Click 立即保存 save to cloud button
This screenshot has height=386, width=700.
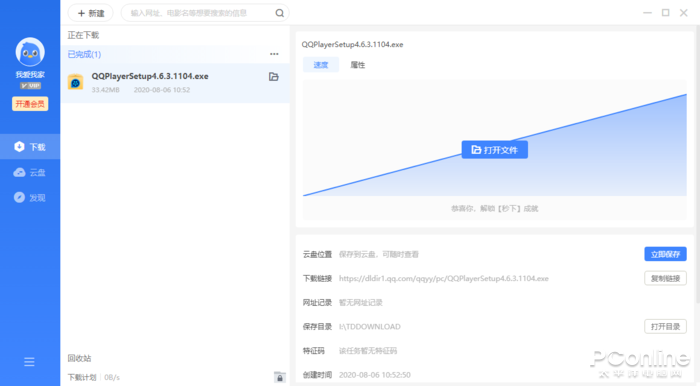(665, 254)
